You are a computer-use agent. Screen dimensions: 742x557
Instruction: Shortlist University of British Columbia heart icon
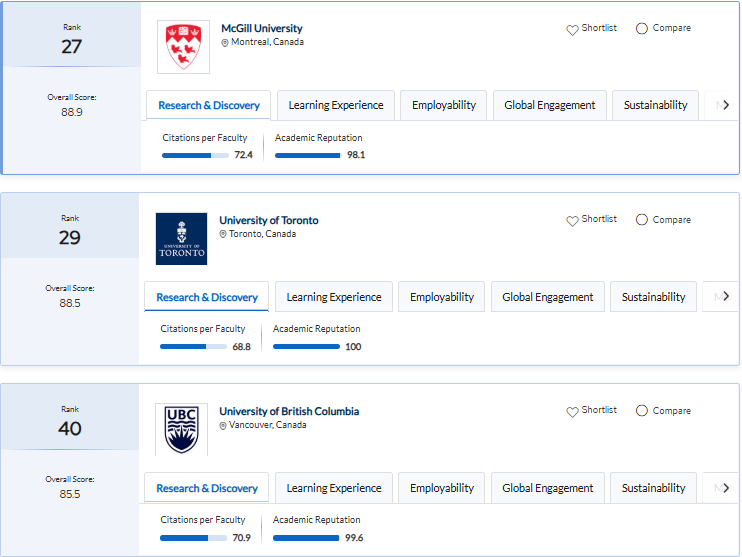point(573,412)
